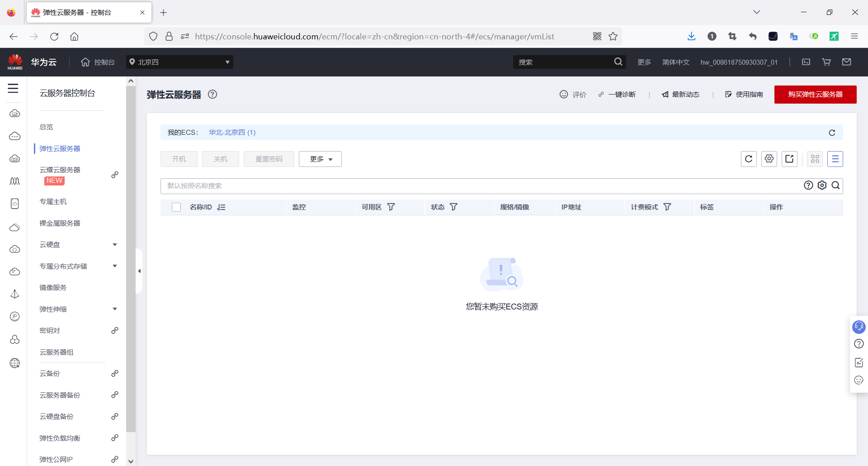Open the shopping cart in top bar
Image resolution: width=868 pixels, height=466 pixels.
[x=826, y=62]
